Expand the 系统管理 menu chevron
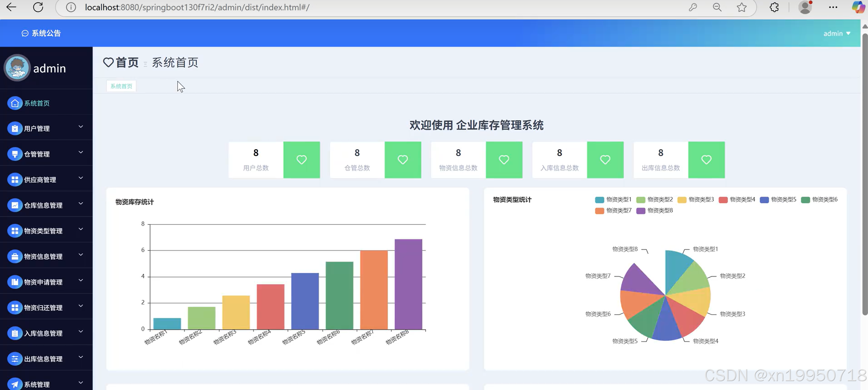868x390 pixels. click(x=80, y=382)
